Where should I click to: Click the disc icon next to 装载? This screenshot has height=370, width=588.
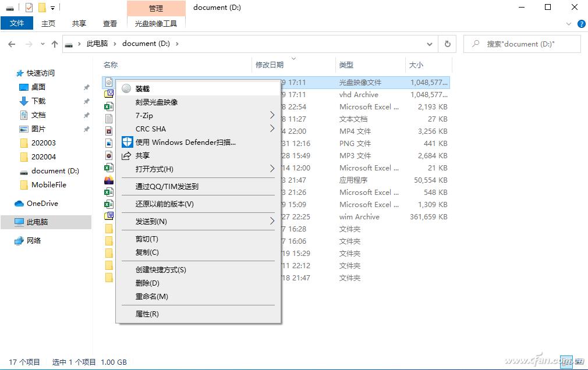tap(126, 88)
